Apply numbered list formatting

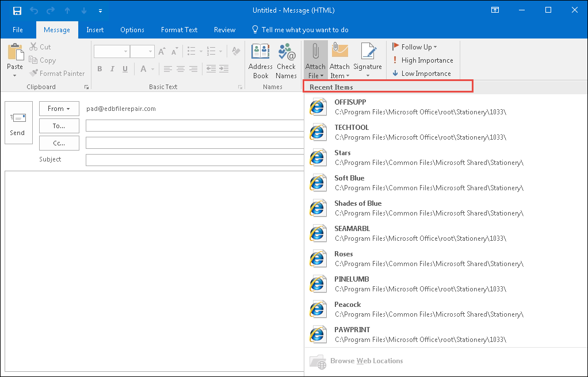pos(212,51)
